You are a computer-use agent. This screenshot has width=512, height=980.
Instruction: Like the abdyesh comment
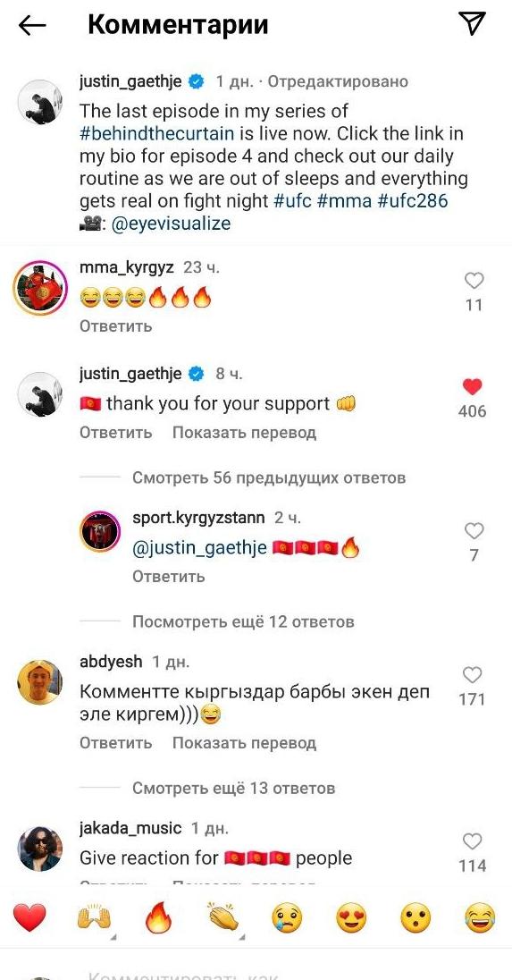click(473, 675)
